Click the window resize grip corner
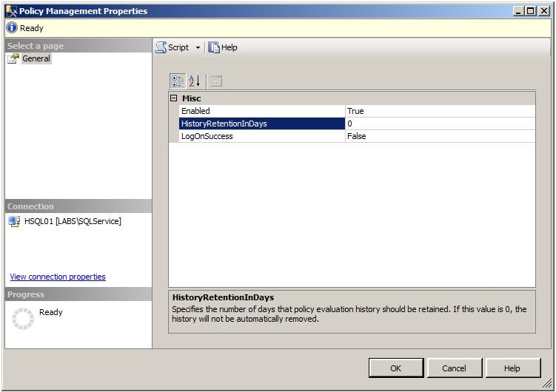The image size is (556, 392). (x=548, y=383)
